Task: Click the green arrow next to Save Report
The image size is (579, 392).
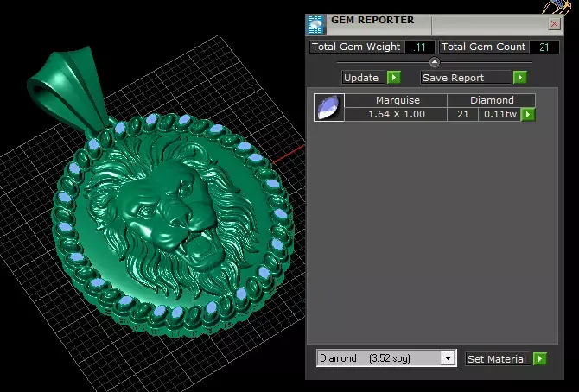Action: click(x=520, y=78)
